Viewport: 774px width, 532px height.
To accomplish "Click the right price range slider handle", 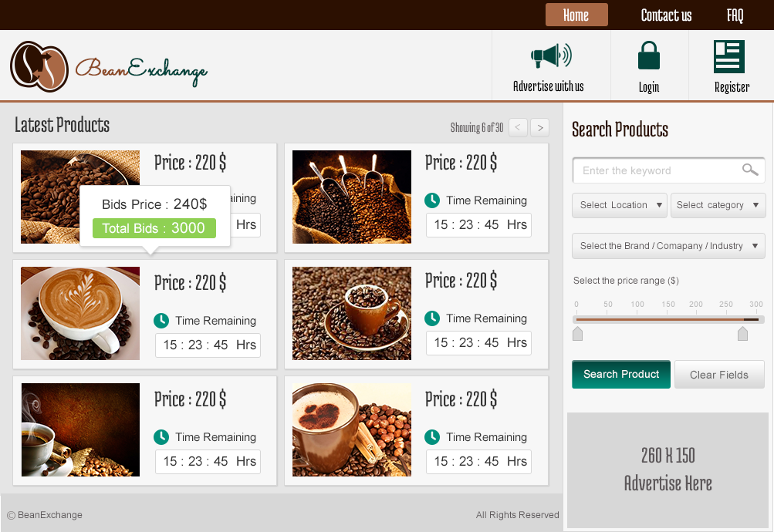I will click(742, 334).
